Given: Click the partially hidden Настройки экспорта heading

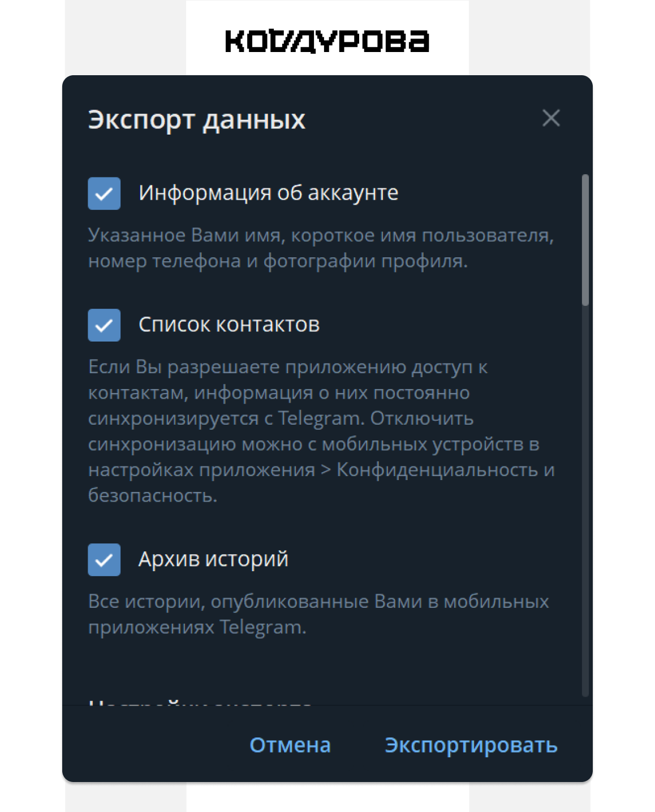Looking at the screenshot, I should (200, 703).
